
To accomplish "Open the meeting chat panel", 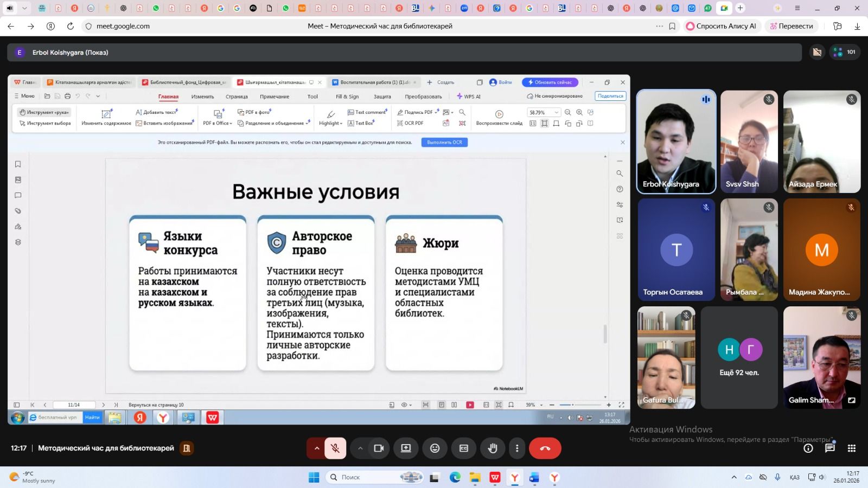I will (829, 448).
